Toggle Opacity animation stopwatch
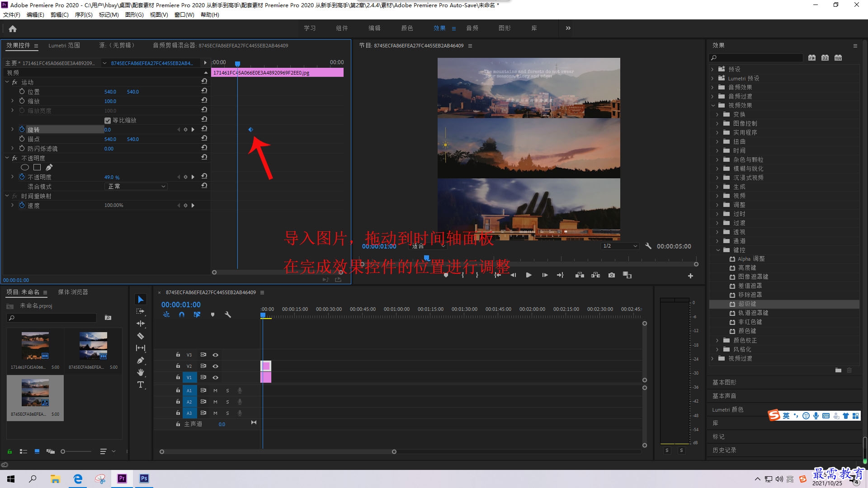The height and width of the screenshot is (488, 868). (x=22, y=177)
